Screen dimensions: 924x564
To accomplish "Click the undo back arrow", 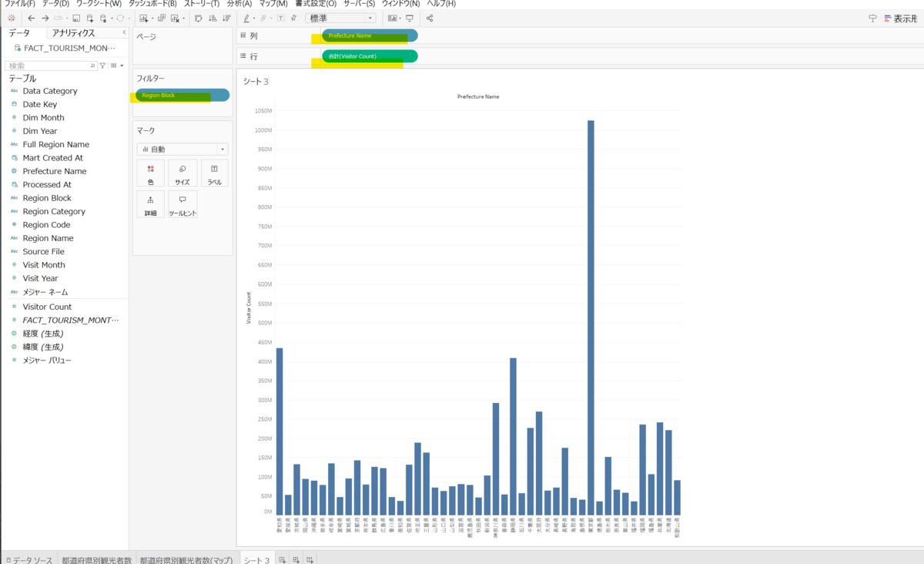I will click(31, 18).
